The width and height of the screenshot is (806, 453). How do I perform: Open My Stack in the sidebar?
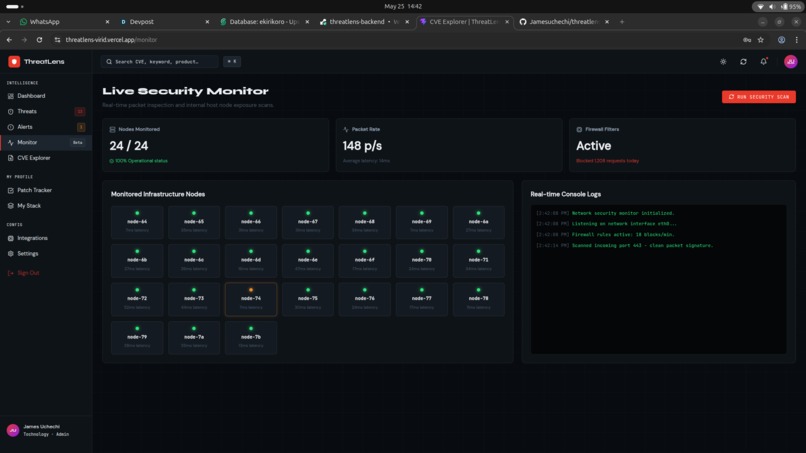coord(46,206)
